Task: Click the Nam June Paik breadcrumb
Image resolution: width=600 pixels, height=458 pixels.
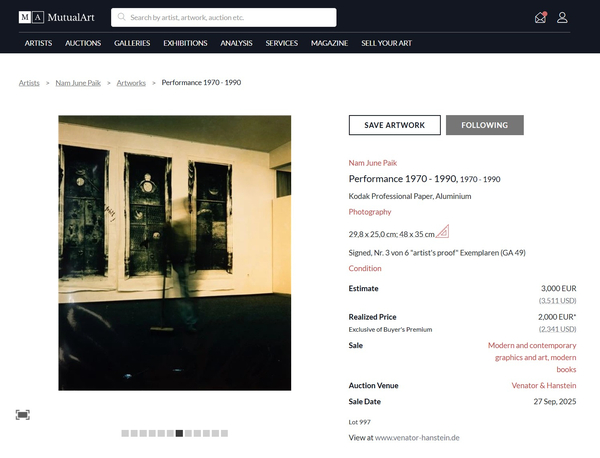Action: pyautogui.click(x=78, y=83)
